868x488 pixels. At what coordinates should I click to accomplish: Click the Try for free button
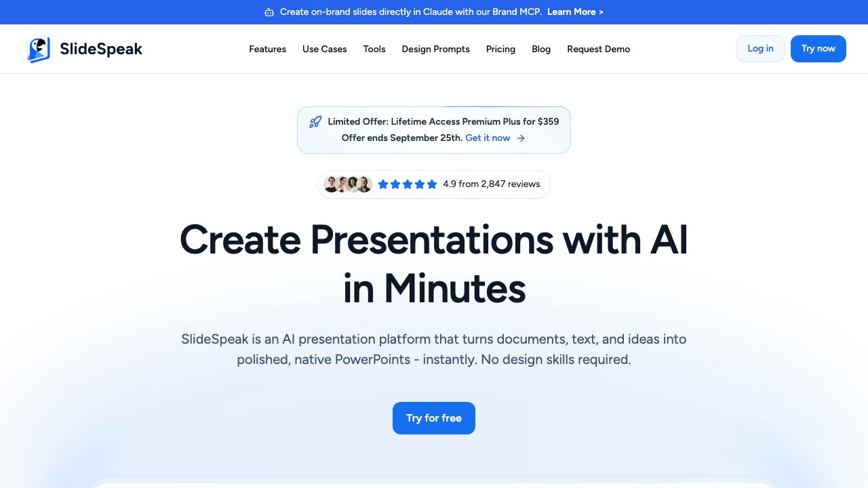coord(434,418)
